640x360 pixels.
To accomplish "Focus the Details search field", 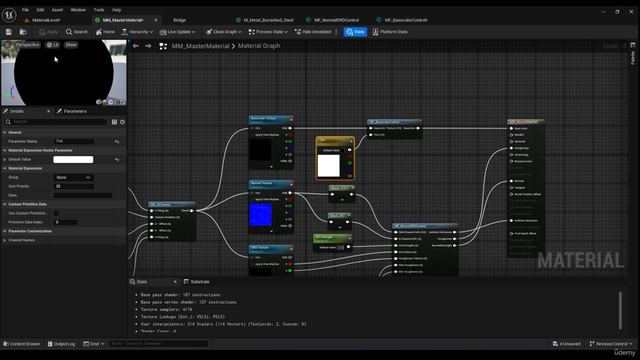I will pos(56,122).
